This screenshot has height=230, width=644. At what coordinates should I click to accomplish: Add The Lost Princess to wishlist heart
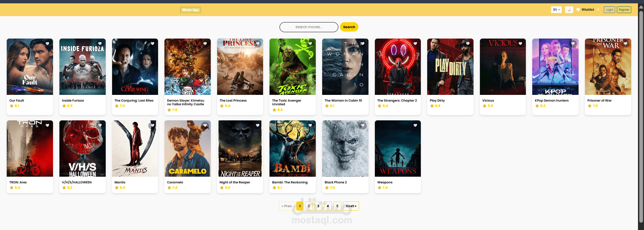(x=258, y=43)
